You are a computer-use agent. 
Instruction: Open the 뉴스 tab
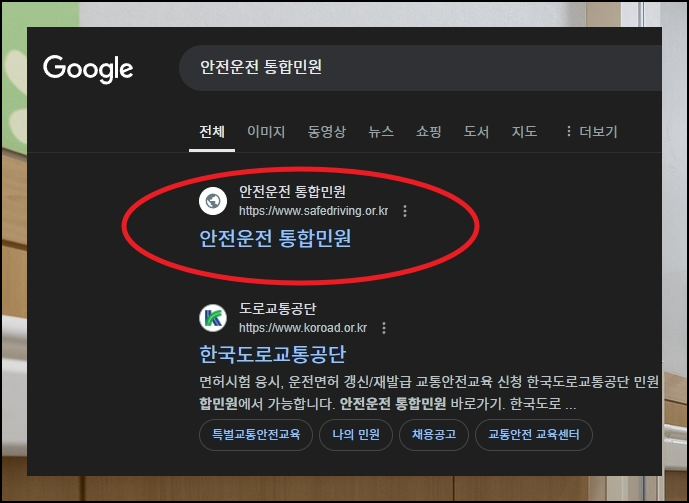(x=381, y=131)
